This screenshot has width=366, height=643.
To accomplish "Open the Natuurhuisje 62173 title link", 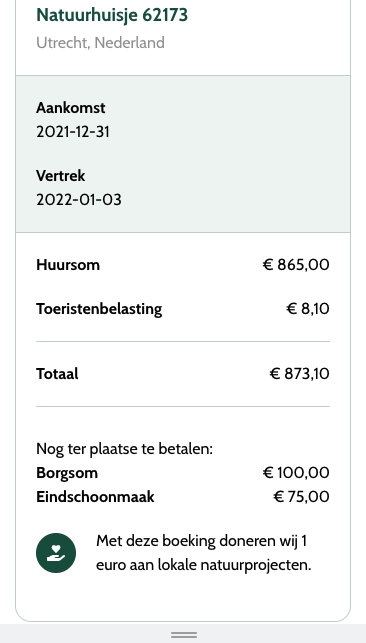I will (112, 15).
